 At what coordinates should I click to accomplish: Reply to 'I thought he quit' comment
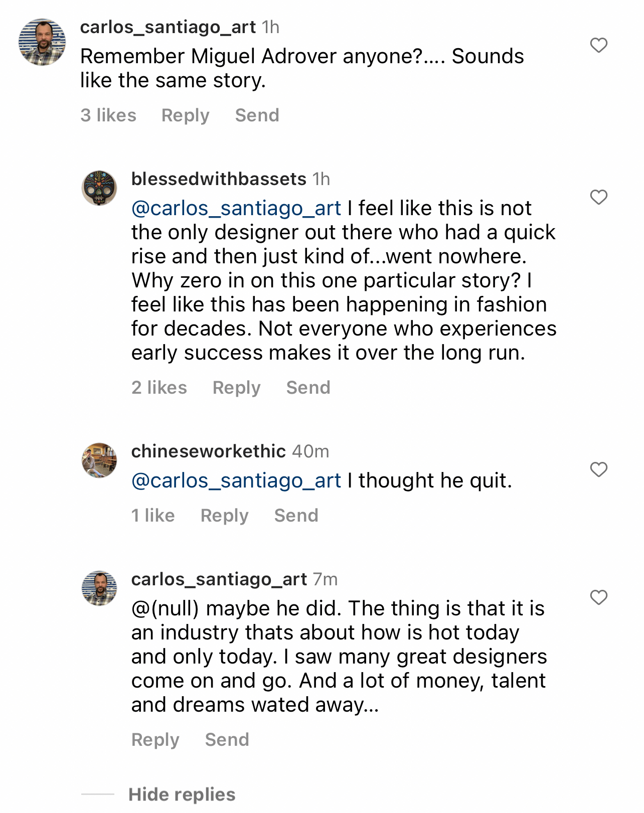click(x=224, y=516)
